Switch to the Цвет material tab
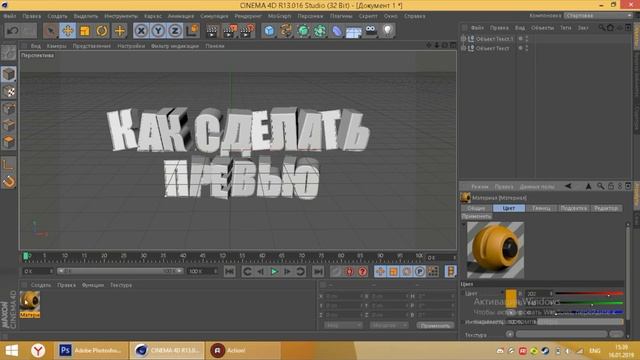Screen dimensions: 640x360 pos(509,208)
